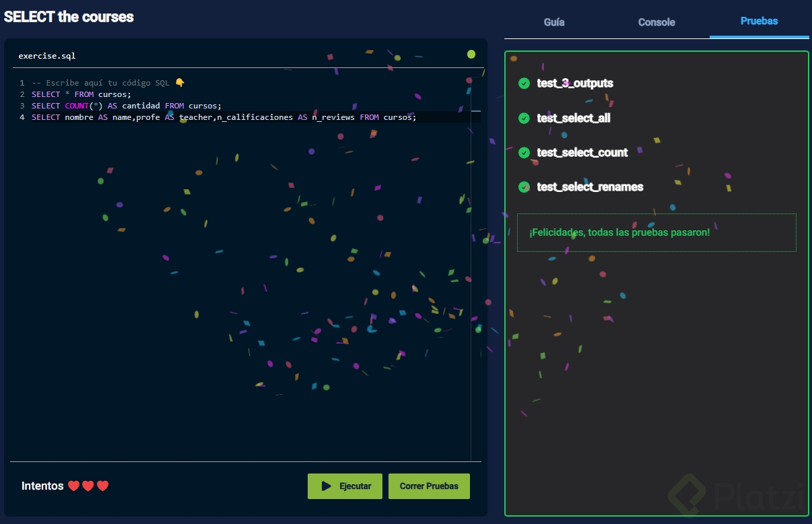The height and width of the screenshot is (524, 812).
Task: Click the green status dot in editor header
Action: [471, 55]
